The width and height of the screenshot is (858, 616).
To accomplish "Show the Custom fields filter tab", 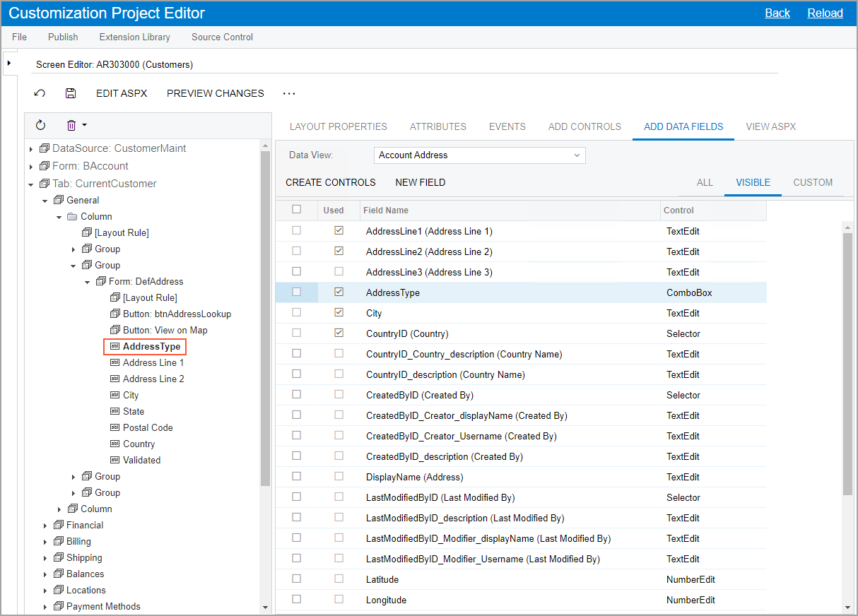I will (813, 182).
